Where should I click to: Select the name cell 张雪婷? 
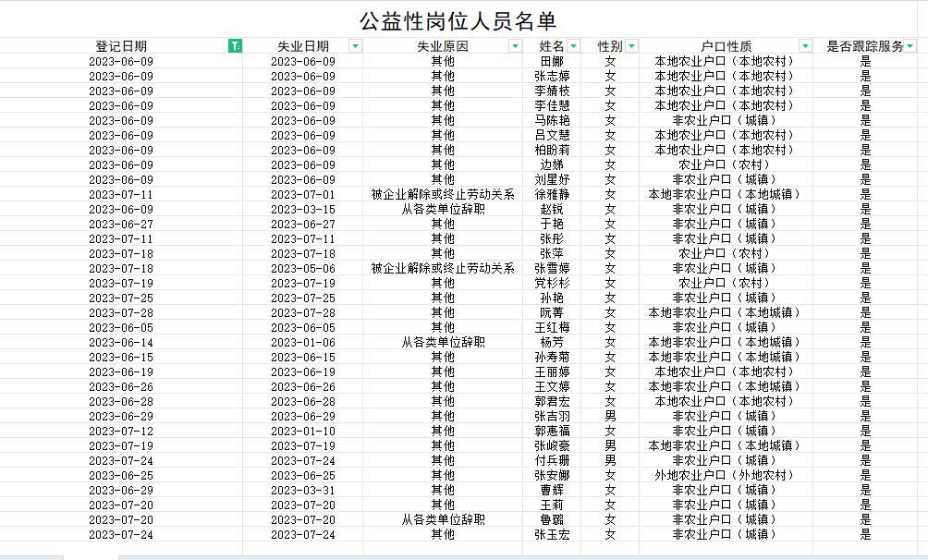[552, 269]
